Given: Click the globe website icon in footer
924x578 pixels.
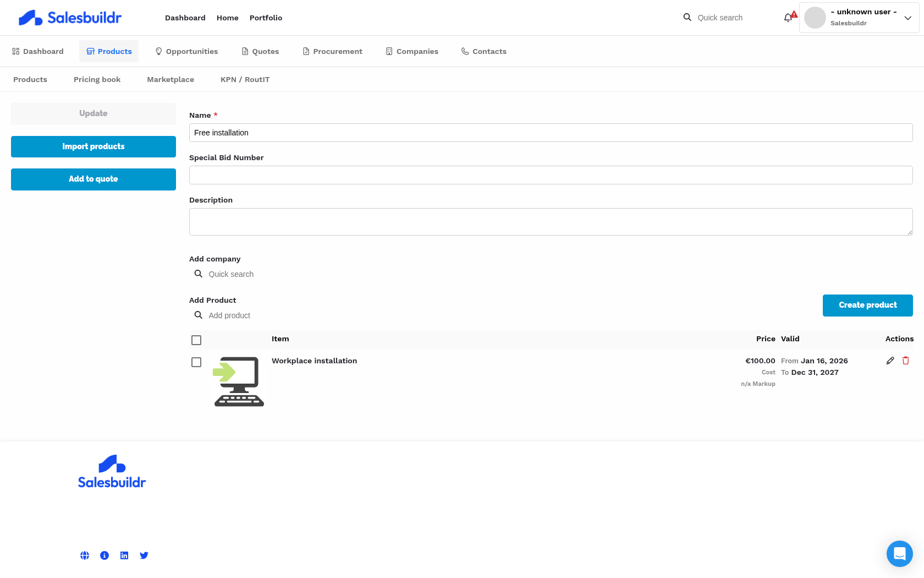Looking at the screenshot, I should coord(85,555).
